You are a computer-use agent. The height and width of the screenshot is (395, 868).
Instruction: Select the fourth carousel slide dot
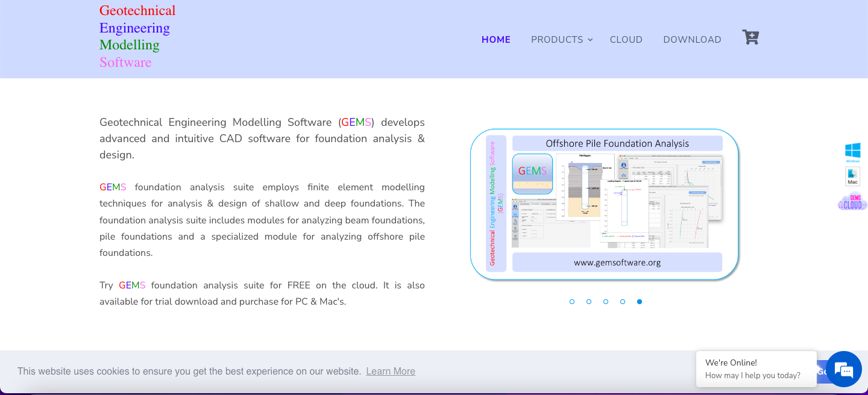coord(623,302)
